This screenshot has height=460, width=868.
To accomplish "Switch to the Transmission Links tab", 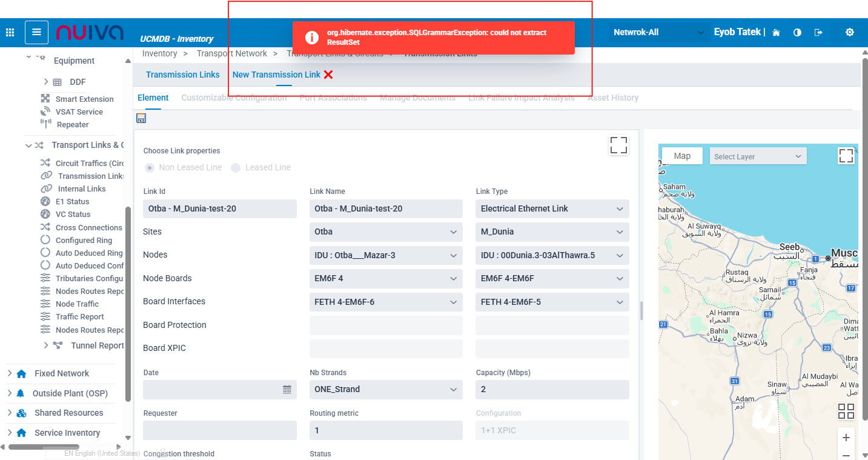I will click(182, 75).
